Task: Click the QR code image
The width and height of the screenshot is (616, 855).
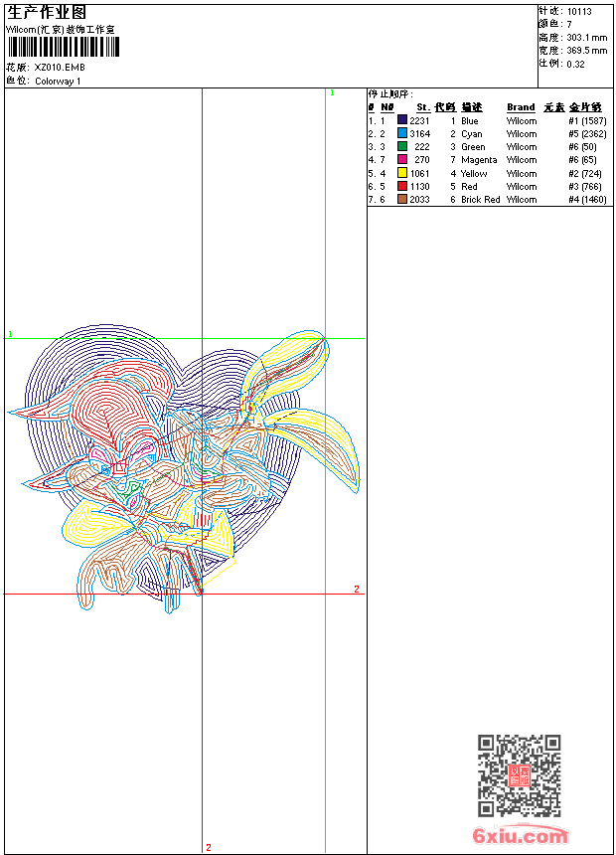Action: 520,775
